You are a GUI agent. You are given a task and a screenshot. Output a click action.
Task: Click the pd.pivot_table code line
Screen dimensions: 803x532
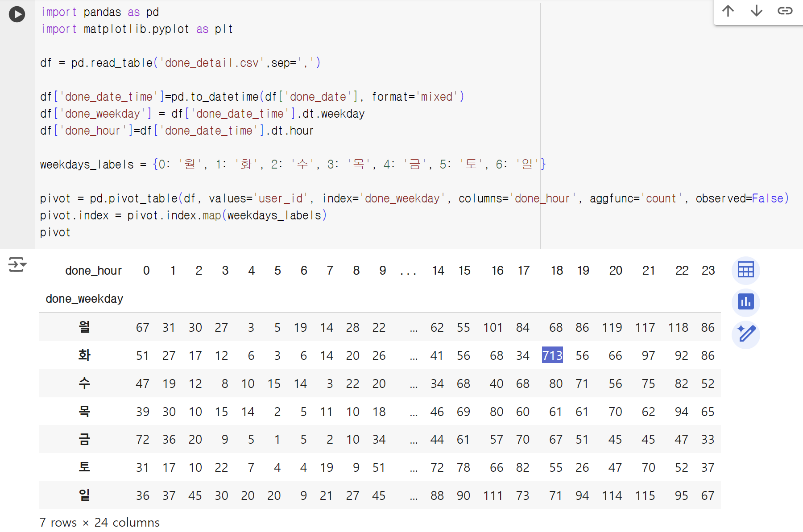[x=414, y=198]
